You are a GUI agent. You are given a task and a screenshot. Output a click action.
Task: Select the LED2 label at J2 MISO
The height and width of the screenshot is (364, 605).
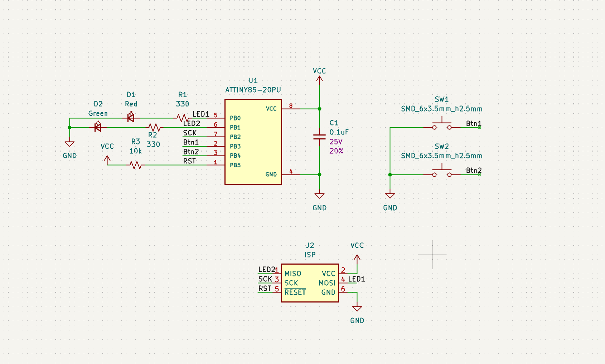tap(267, 269)
